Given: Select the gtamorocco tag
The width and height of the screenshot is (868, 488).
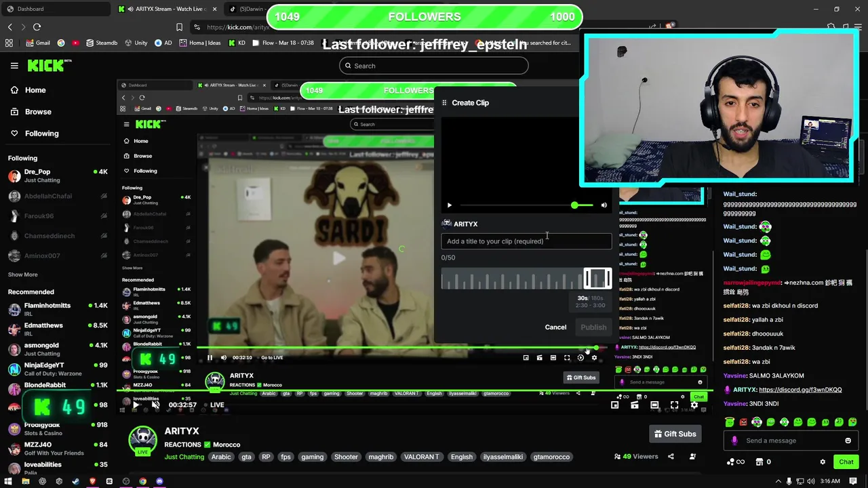Looking at the screenshot, I should coord(551,457).
